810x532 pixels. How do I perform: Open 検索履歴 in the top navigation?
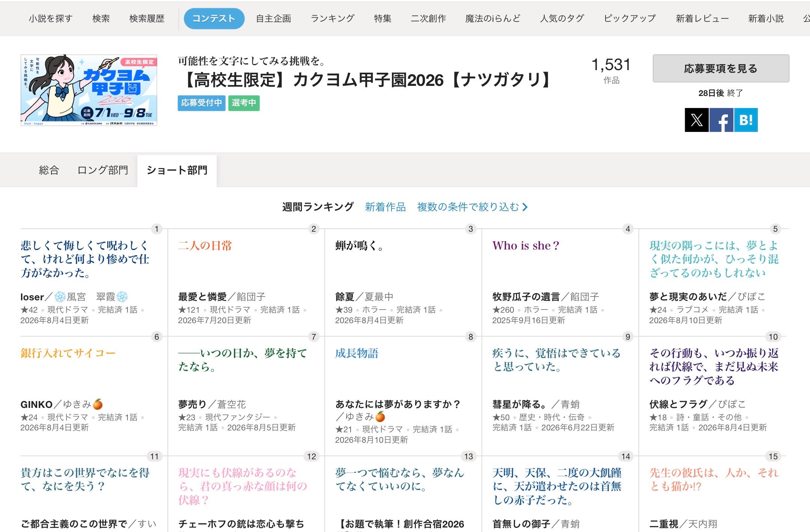coord(147,18)
